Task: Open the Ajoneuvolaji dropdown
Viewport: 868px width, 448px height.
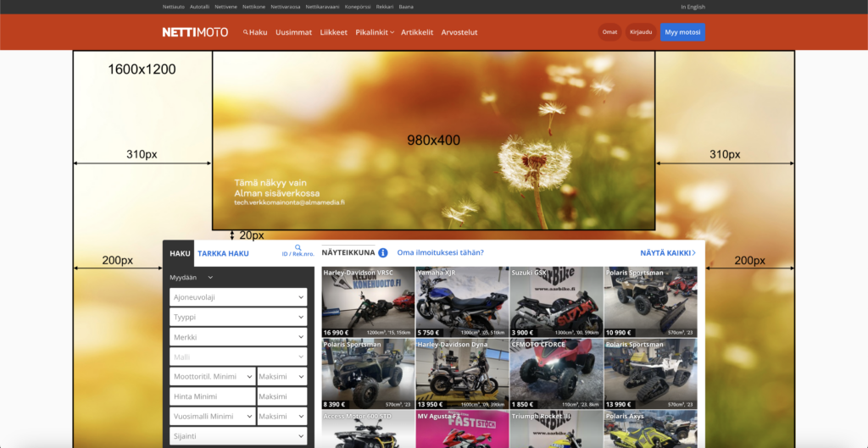Action: 238,297
